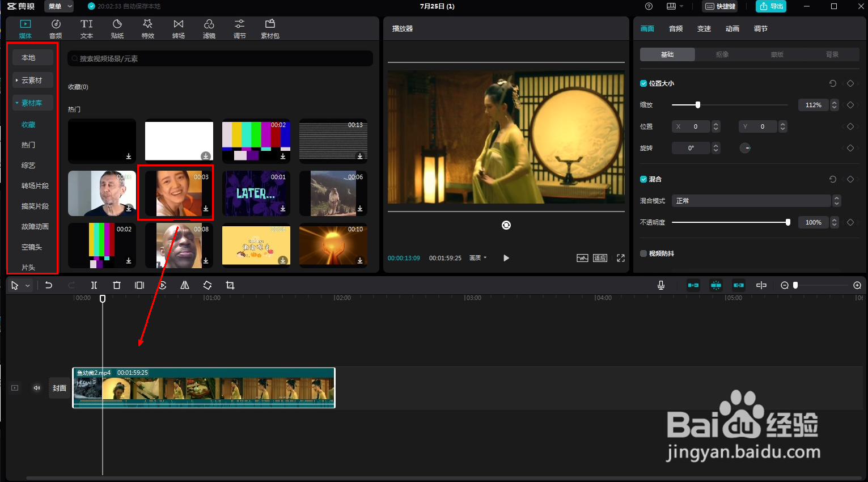Click the search 搜索视频场景/元素 field

click(220, 58)
